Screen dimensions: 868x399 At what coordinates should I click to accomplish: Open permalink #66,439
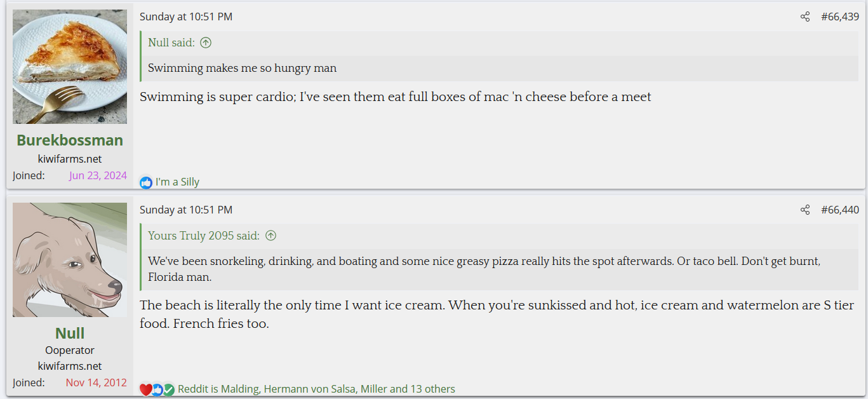coord(840,17)
